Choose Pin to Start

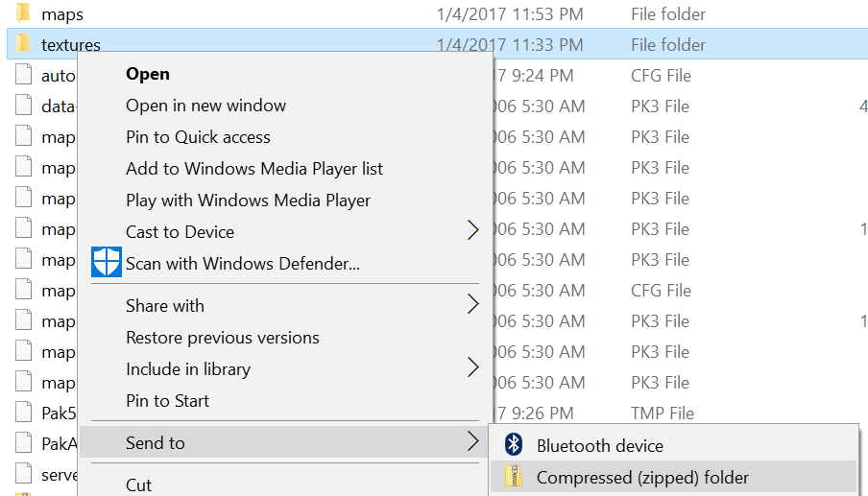167,401
